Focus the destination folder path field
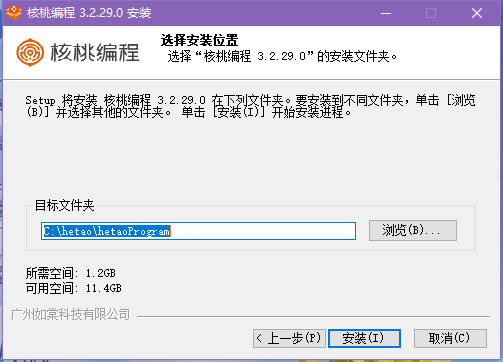 pyautogui.click(x=198, y=231)
